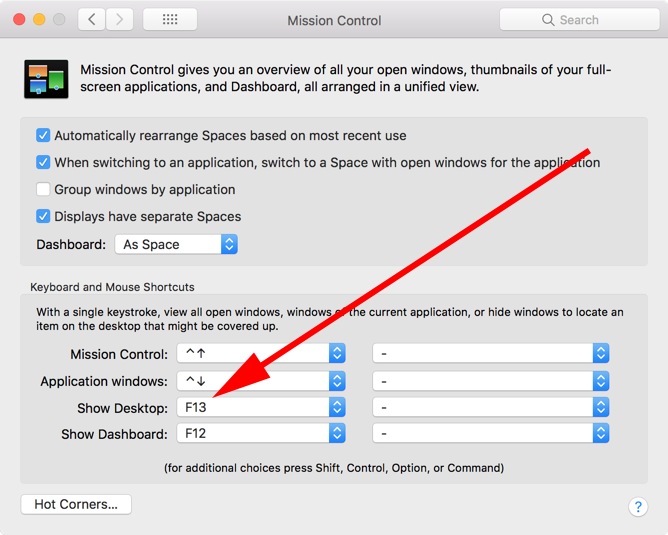Screen dimensions: 668x535
Task: Click the Mission Control app icon
Action: (46, 79)
